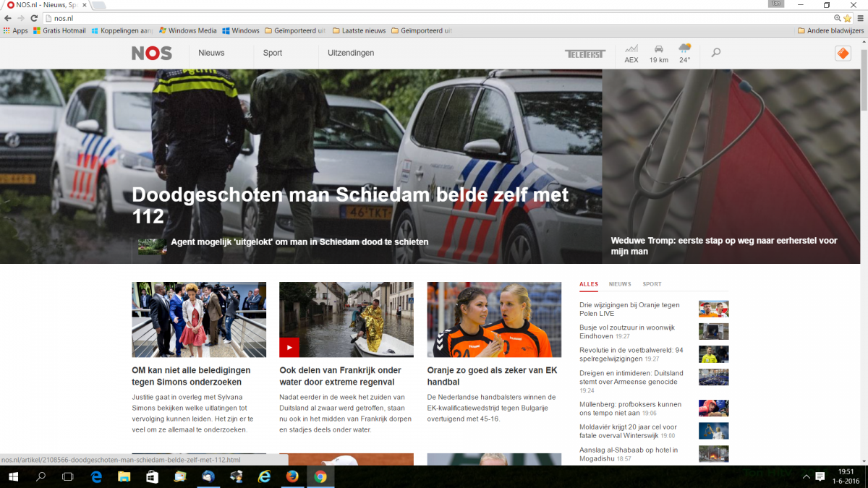Open the site search magnifier
This screenshot has height=488, width=868.
pyautogui.click(x=716, y=53)
